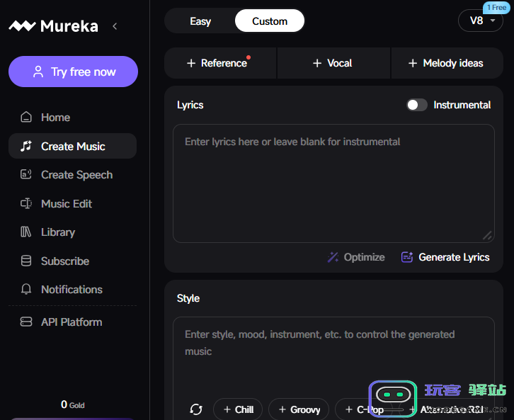Enable the Instrumental toggle switch
This screenshot has height=420, width=514.
[417, 105]
